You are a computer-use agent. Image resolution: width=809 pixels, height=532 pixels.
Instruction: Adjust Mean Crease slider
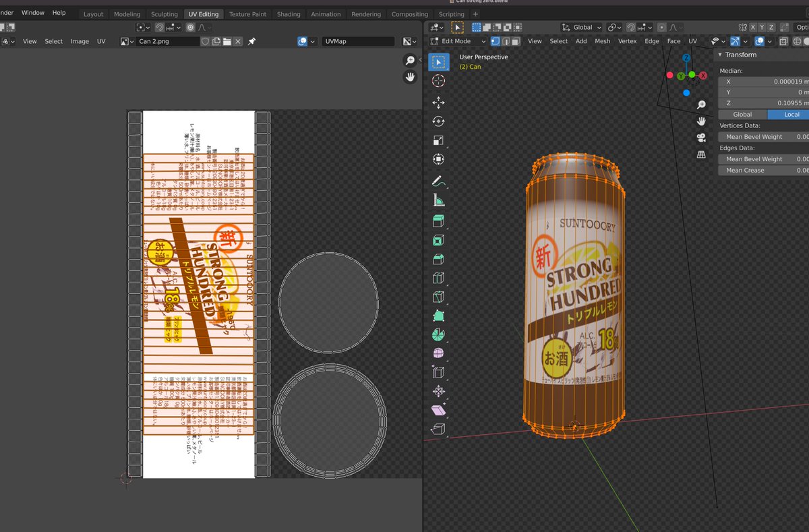pos(763,171)
